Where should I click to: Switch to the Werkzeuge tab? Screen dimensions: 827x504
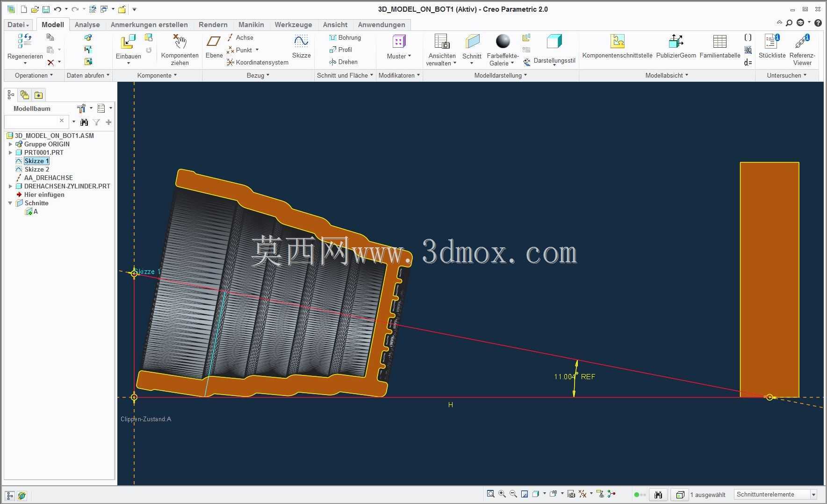(x=293, y=25)
